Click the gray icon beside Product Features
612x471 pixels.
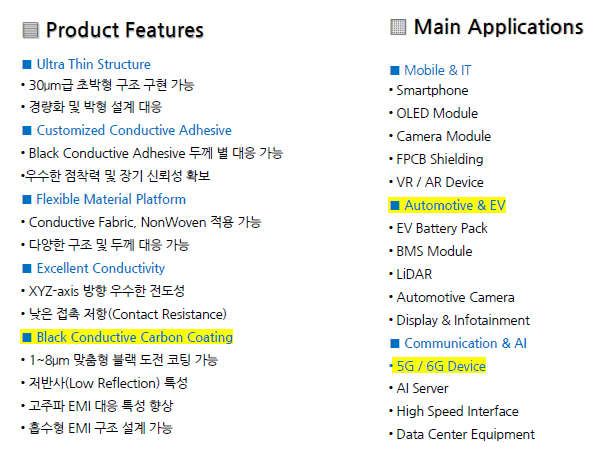[x=30, y=30]
